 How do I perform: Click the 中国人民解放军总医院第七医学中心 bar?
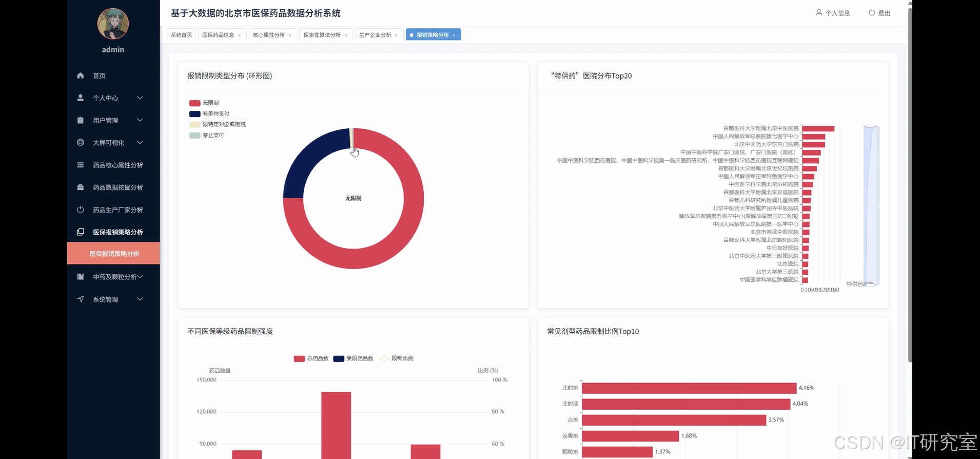[x=813, y=137]
